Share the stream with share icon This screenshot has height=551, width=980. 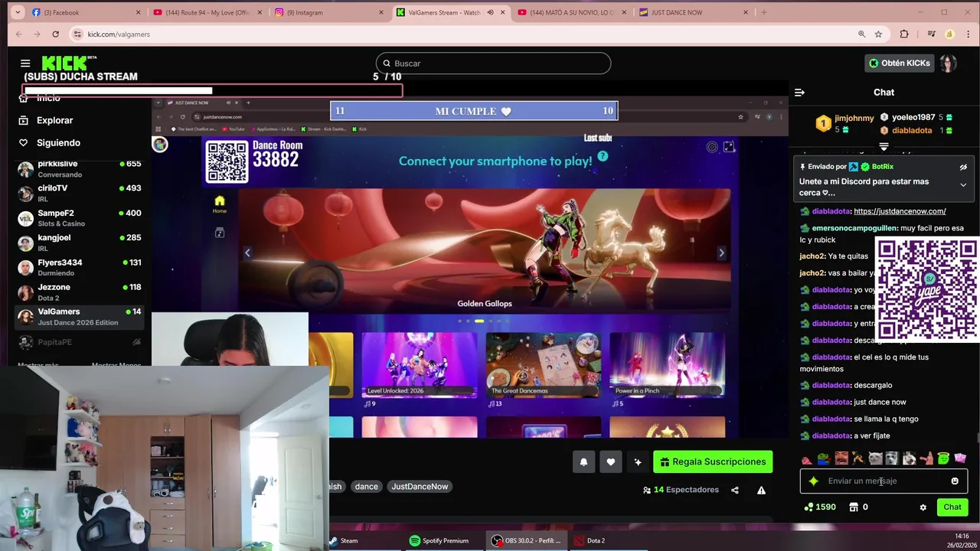pyautogui.click(x=735, y=491)
